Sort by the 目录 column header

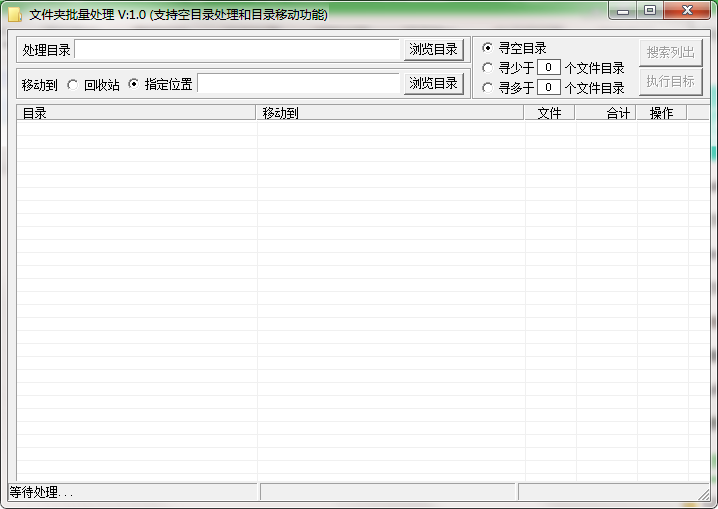[x=136, y=113]
